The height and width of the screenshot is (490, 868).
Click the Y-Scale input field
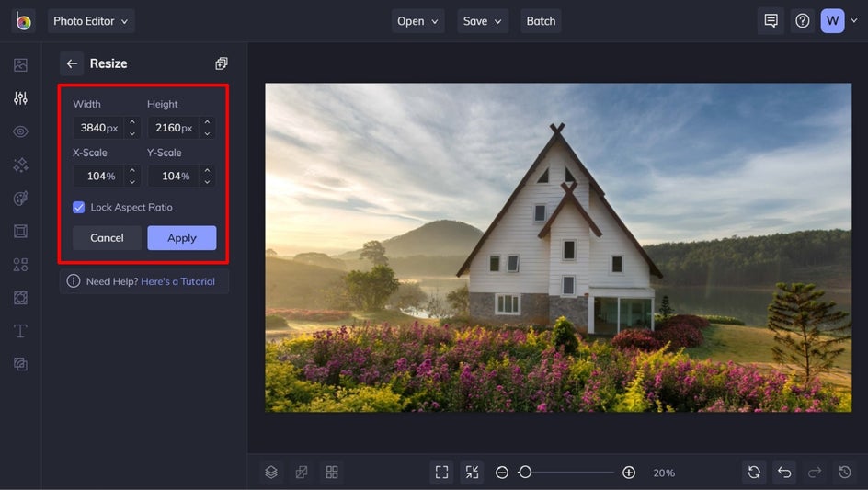point(174,177)
